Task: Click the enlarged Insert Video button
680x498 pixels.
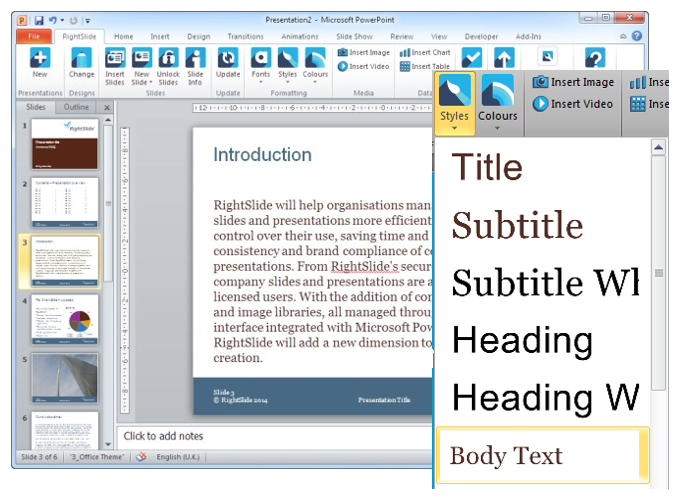Action: (572, 104)
